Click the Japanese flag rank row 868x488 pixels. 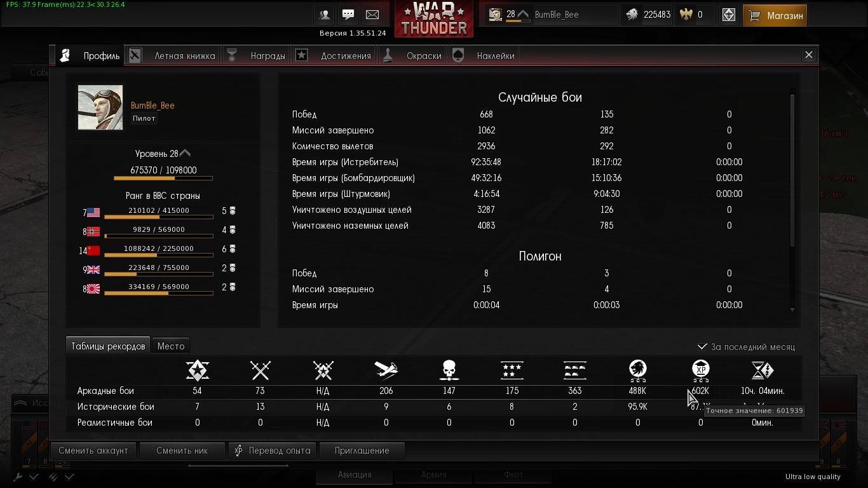(159, 288)
